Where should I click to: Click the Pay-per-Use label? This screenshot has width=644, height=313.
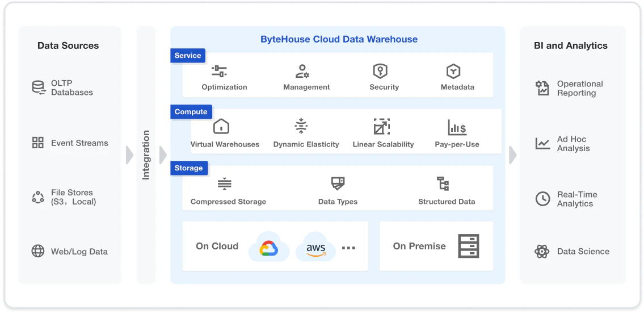(457, 144)
